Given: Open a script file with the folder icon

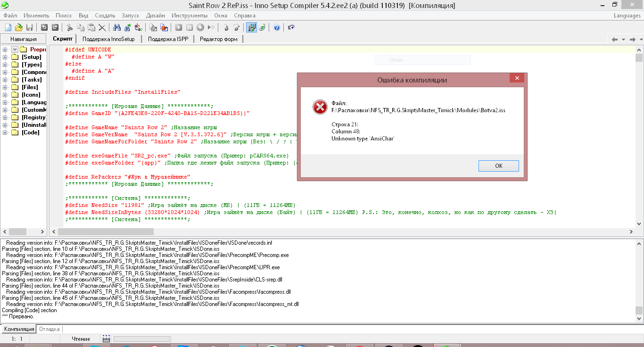Looking at the screenshot, I should coord(18,27).
